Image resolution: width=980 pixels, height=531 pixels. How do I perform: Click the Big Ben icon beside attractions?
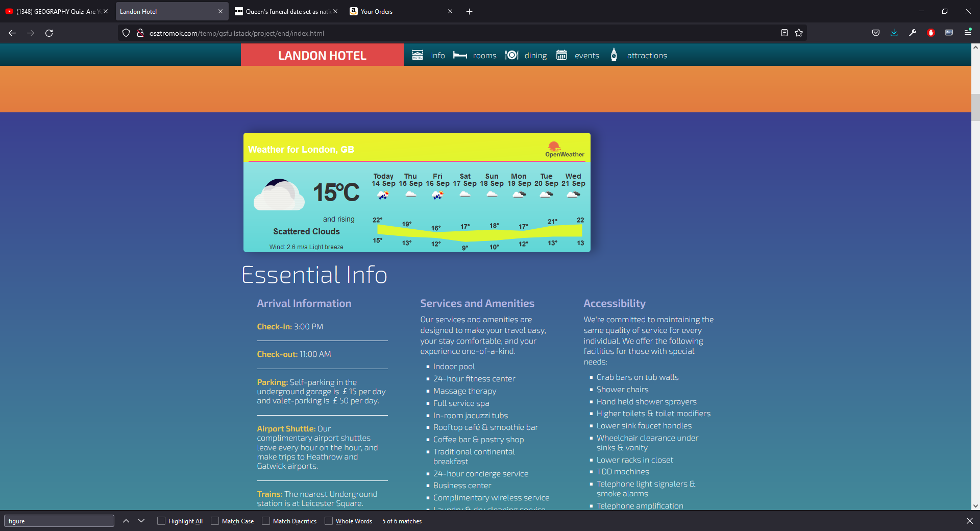click(614, 55)
